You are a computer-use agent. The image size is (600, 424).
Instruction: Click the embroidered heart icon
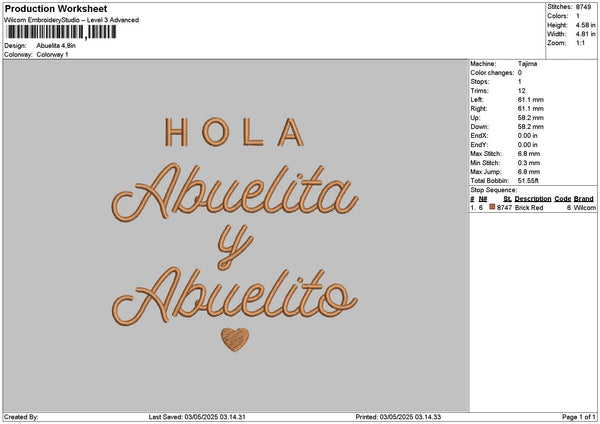pos(235,341)
